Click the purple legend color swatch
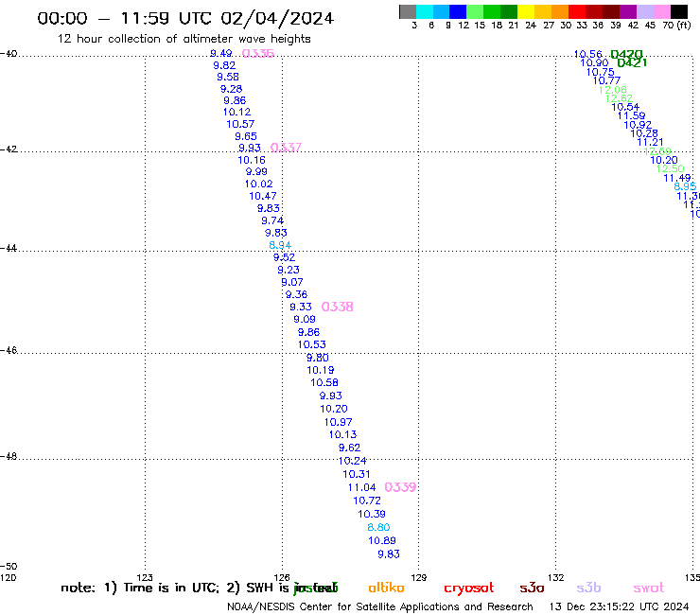 (x=628, y=11)
